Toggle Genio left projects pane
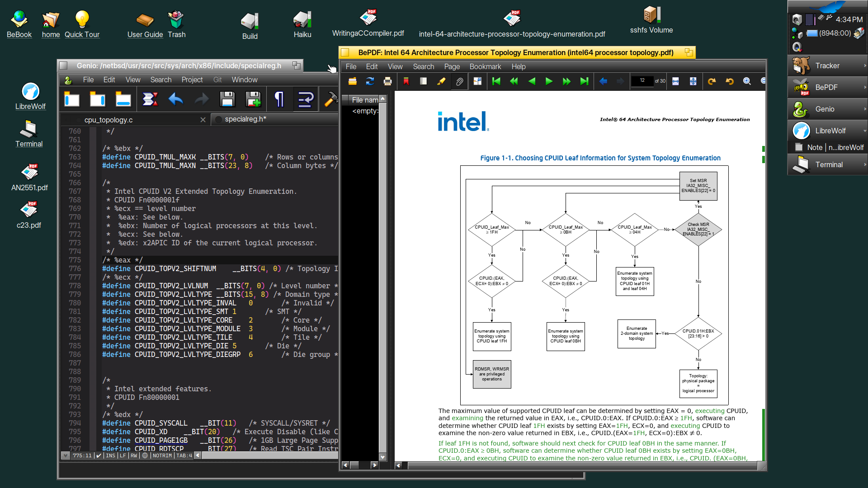The image size is (868, 488). (x=72, y=99)
